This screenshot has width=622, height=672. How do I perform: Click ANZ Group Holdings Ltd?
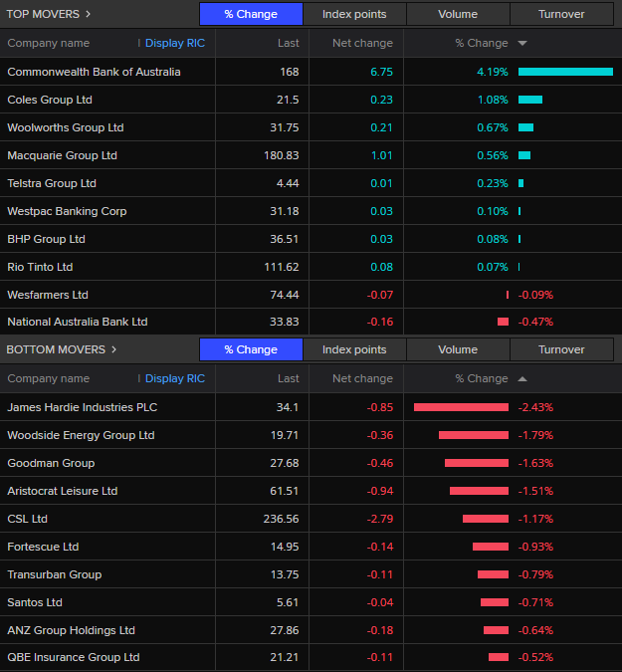coord(71,630)
